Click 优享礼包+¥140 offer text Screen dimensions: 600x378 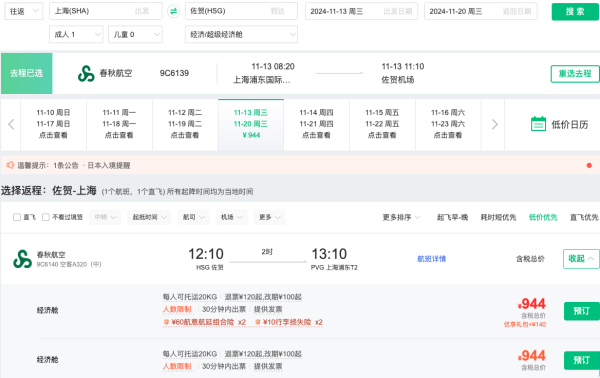point(525,324)
